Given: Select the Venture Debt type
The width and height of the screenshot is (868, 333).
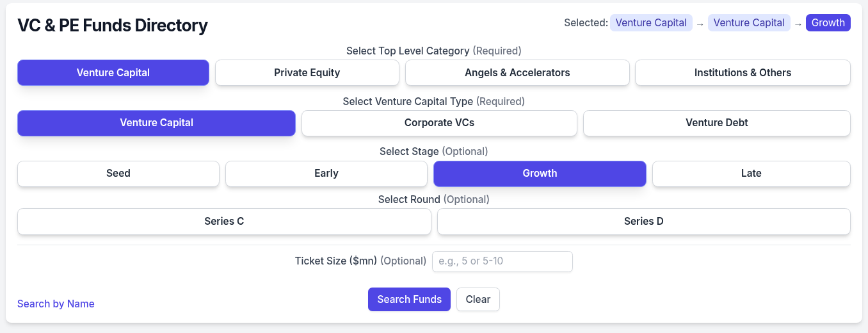Looking at the screenshot, I should click(716, 123).
